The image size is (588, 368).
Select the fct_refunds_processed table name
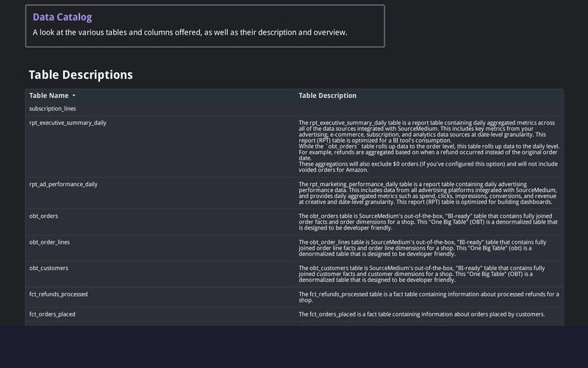[58, 294]
